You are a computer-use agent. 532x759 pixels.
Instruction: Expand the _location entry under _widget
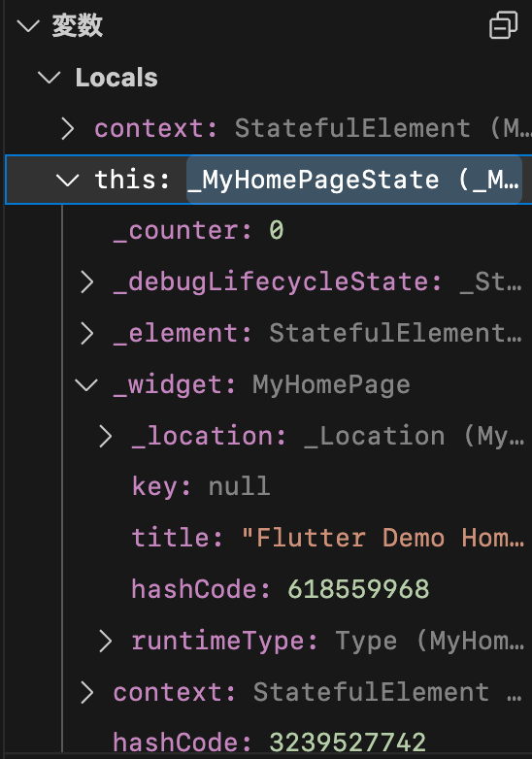click(x=106, y=436)
